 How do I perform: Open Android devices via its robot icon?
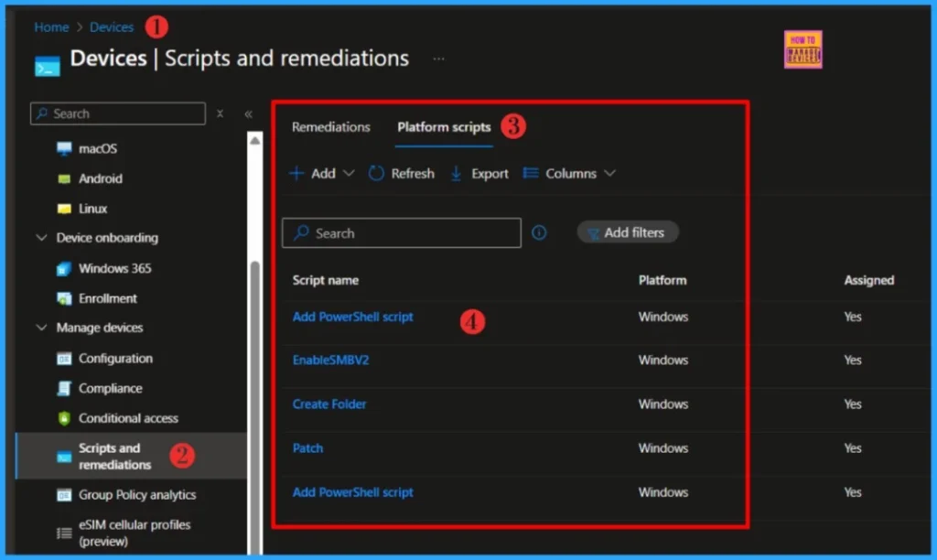[x=63, y=178]
